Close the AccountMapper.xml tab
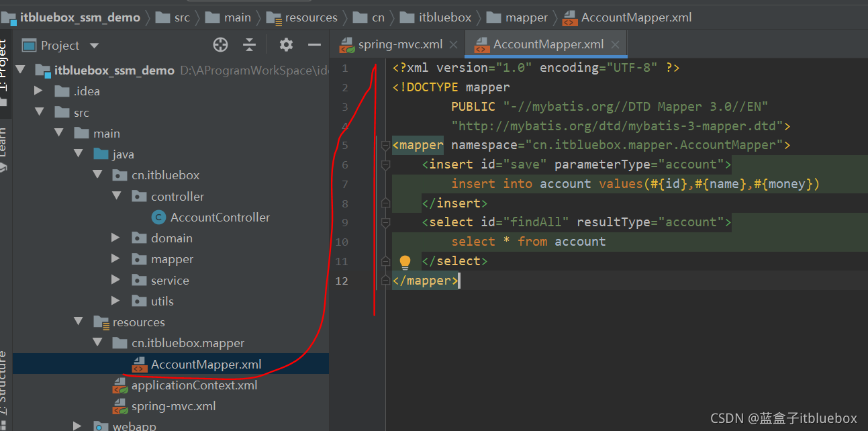The height and width of the screenshot is (431, 868). tap(615, 45)
